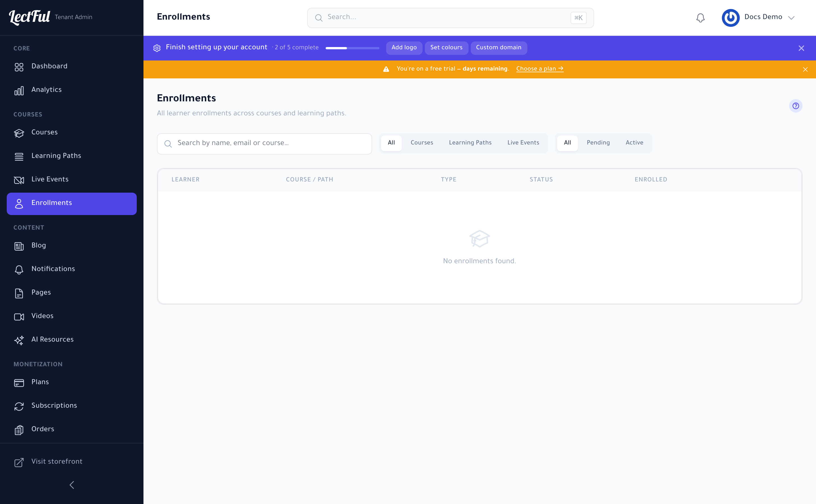Click the Tenant Admin label
816x504 pixels.
[73, 17]
